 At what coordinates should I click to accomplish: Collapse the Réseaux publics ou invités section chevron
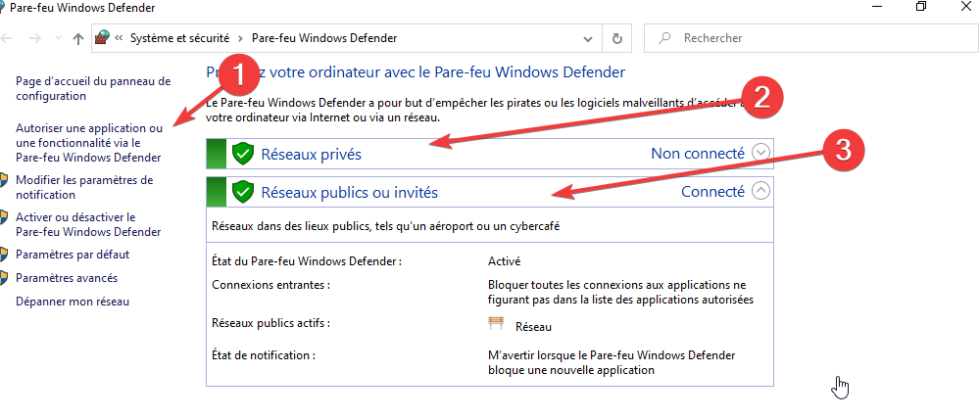(x=760, y=191)
